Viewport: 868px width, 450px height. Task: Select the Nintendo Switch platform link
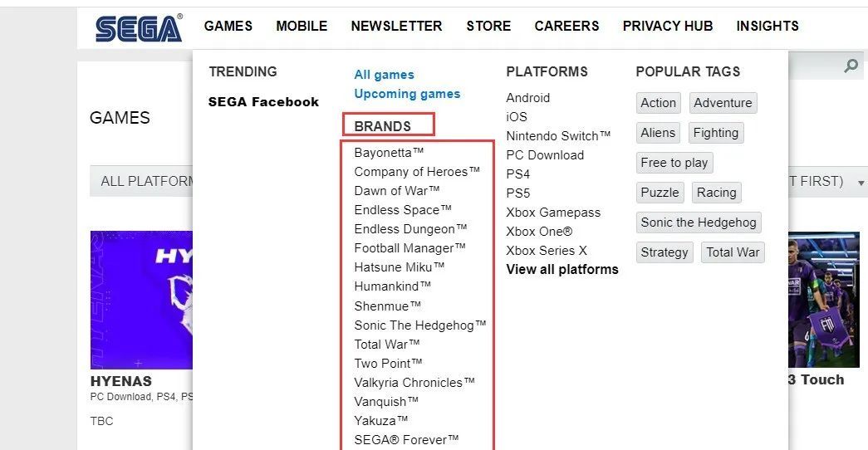tap(558, 136)
